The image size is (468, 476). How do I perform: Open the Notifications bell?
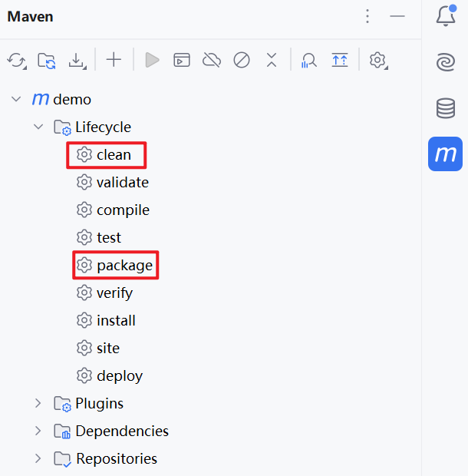click(446, 15)
